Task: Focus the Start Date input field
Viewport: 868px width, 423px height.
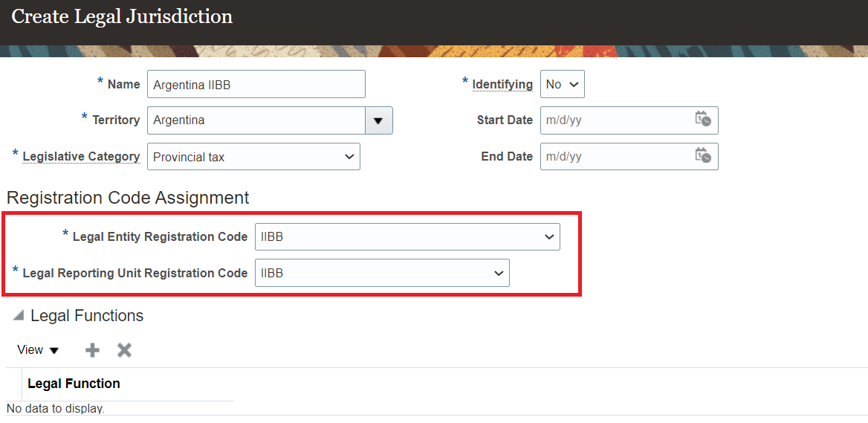Action: pos(615,120)
